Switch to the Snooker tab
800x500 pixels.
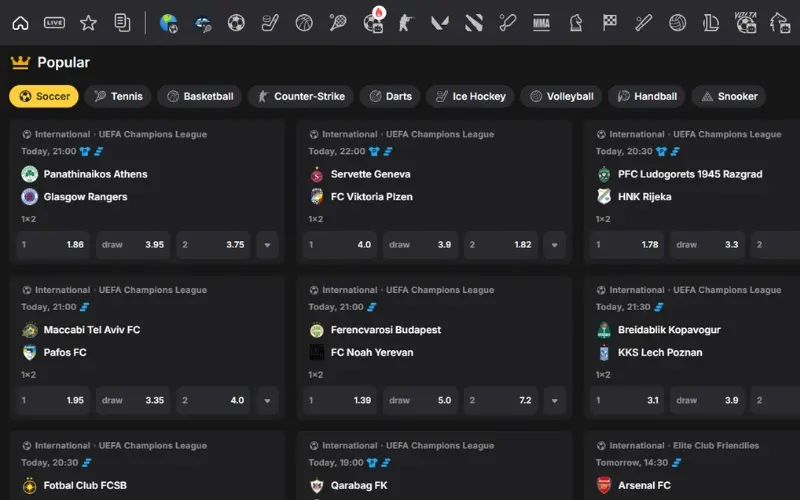[729, 96]
